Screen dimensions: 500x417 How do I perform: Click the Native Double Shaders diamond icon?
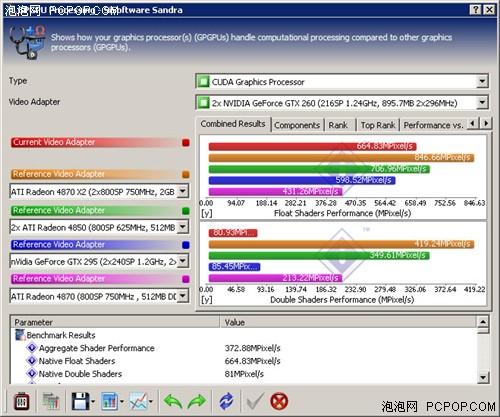[x=32, y=373]
